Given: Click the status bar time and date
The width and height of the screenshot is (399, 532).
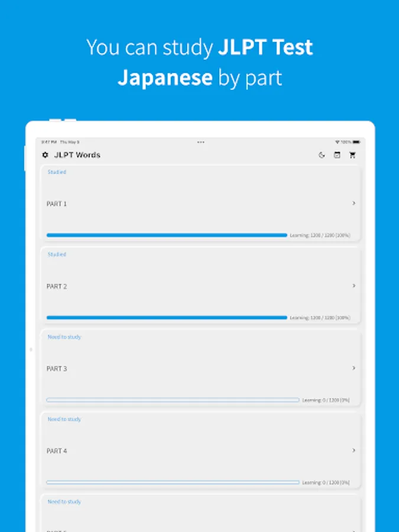Looking at the screenshot, I should click(60, 142).
